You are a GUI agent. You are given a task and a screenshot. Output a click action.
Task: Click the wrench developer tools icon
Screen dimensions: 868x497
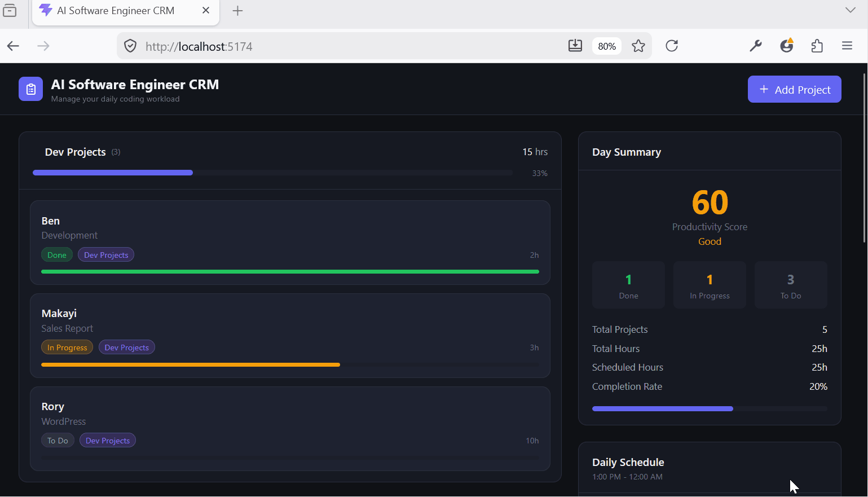[755, 46]
